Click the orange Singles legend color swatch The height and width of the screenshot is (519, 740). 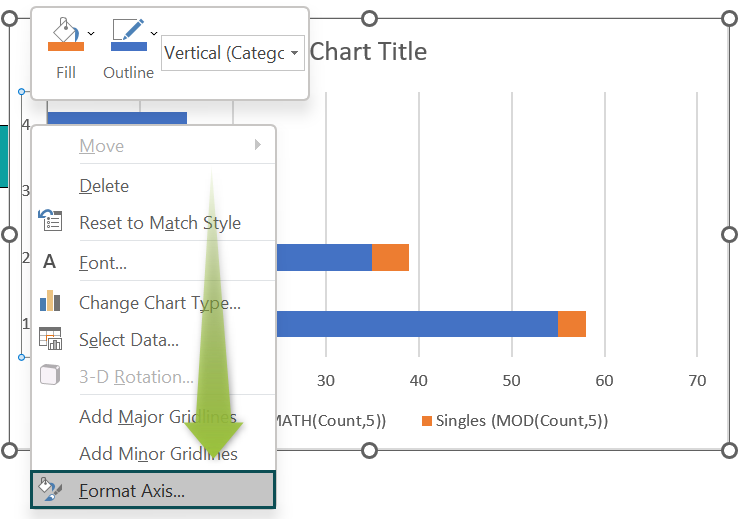[427, 421]
